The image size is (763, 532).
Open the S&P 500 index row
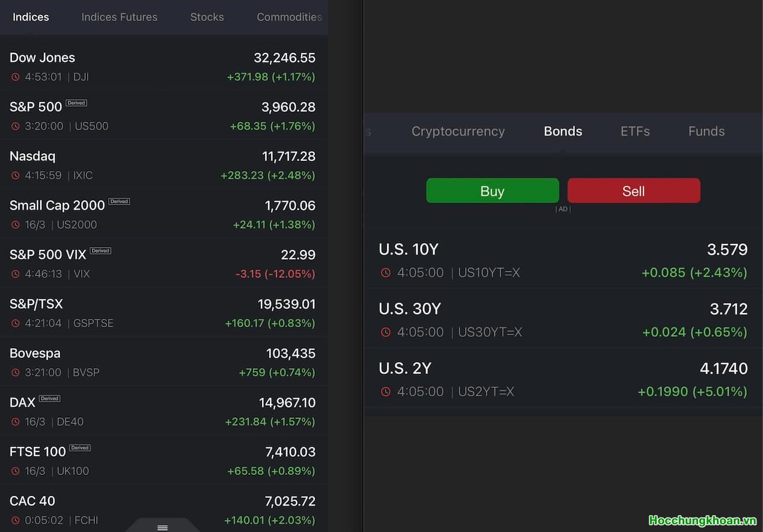click(x=162, y=115)
